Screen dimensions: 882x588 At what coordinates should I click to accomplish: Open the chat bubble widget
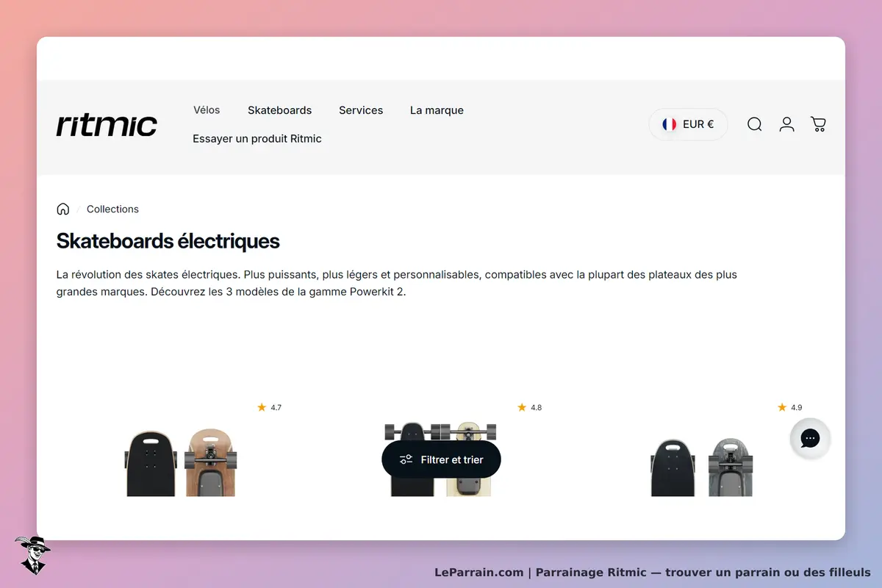click(810, 439)
